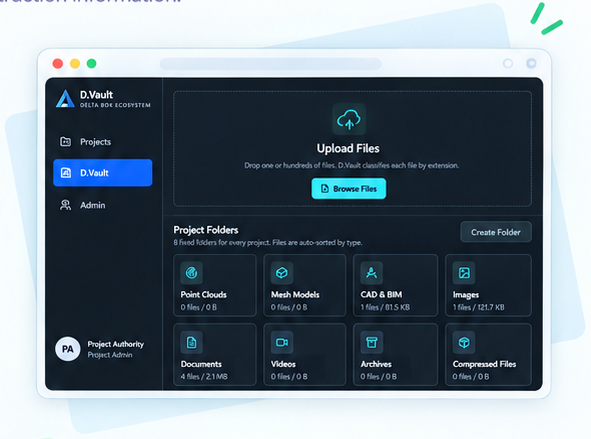Click the Project Admin role label
Image resolution: width=591 pixels, height=439 pixels.
[110, 355]
